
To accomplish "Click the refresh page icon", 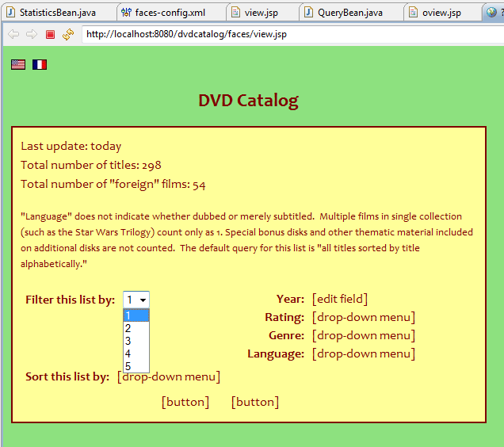I will coord(68,34).
